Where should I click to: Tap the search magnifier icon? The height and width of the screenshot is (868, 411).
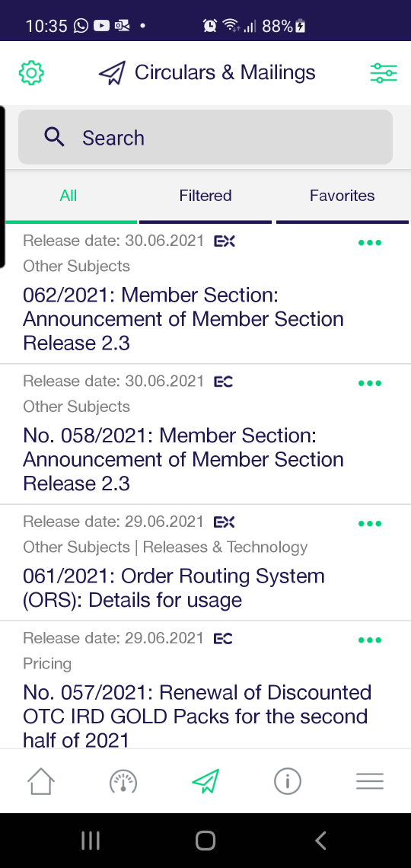[x=54, y=137]
